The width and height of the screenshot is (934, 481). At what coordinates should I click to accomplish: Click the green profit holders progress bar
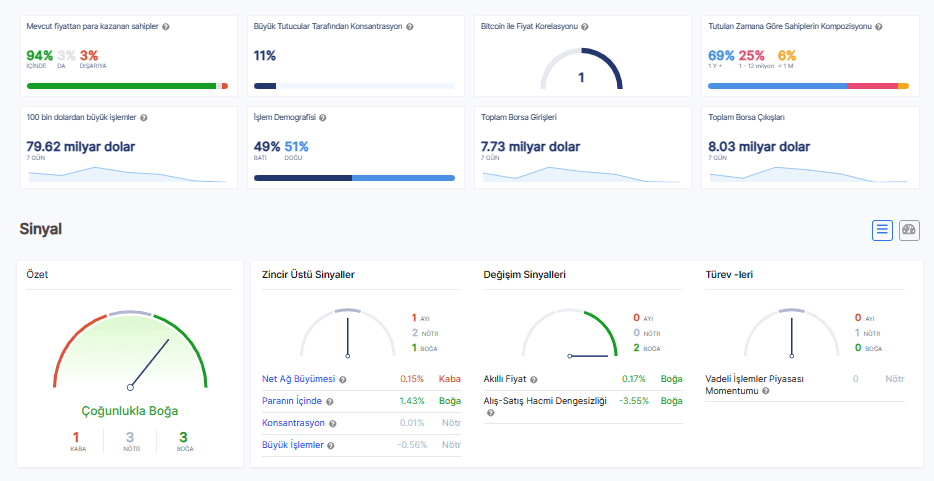click(120, 86)
